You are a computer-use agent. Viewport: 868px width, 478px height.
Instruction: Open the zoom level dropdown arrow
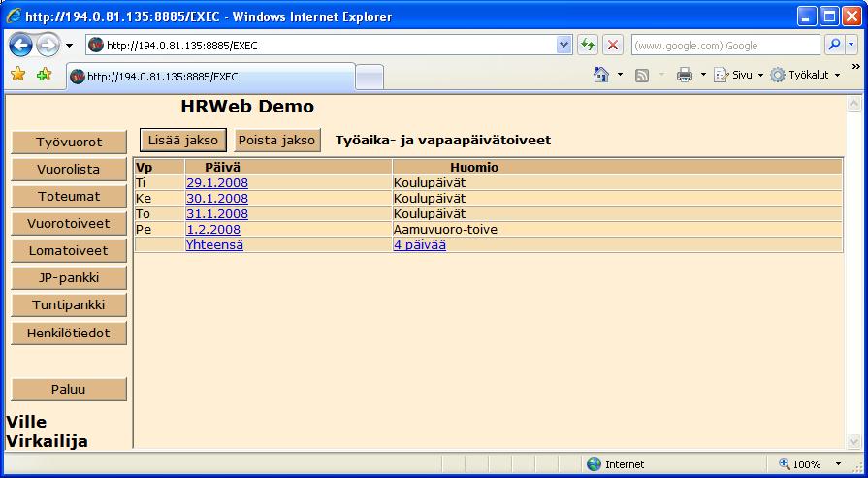[x=838, y=464]
